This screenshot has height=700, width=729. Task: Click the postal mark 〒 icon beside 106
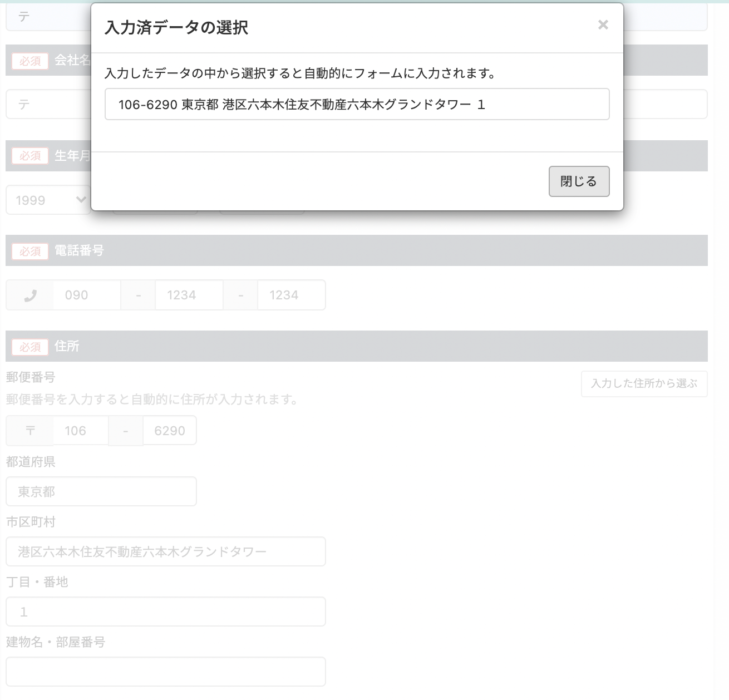point(30,431)
